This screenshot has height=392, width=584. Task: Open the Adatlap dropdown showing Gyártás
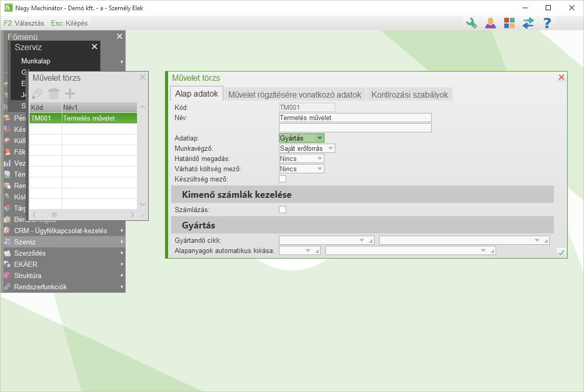click(301, 138)
